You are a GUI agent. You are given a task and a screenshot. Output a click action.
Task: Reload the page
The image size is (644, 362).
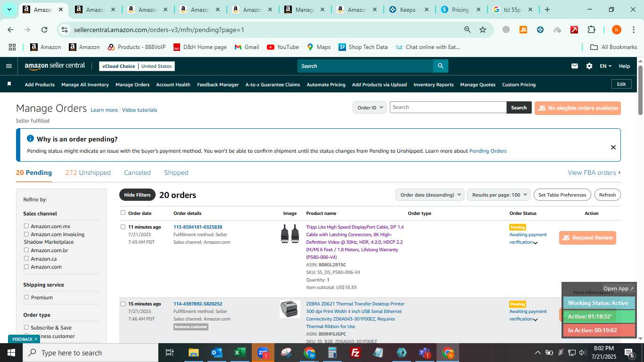44,30
